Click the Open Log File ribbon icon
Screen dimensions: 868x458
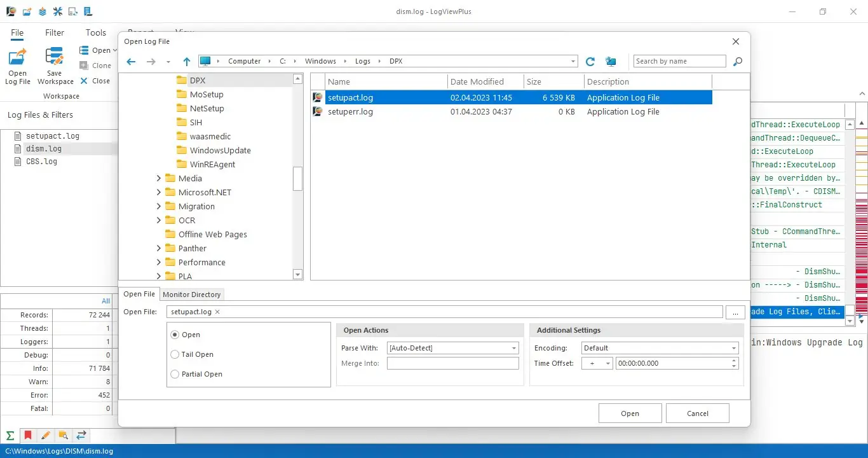18,57
